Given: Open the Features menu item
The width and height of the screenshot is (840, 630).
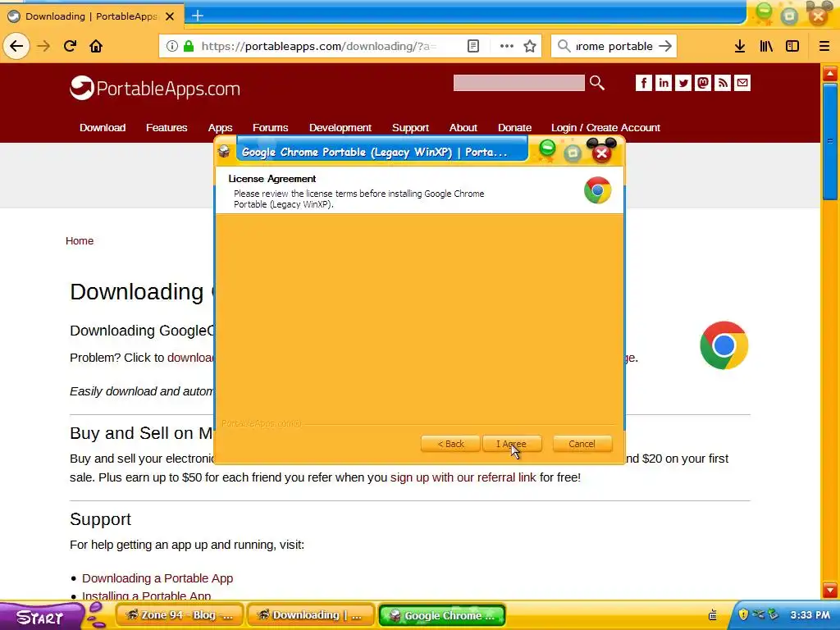Looking at the screenshot, I should click(x=167, y=127).
